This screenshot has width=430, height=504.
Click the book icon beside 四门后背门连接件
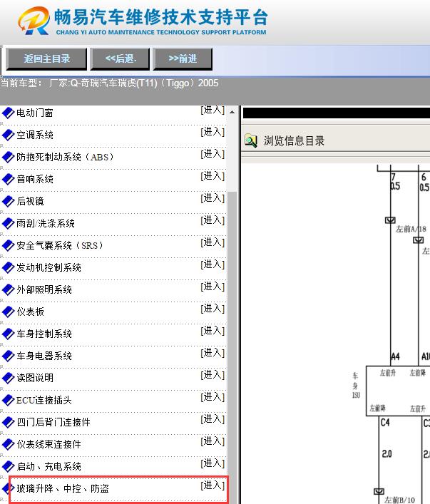pyautogui.click(x=8, y=422)
